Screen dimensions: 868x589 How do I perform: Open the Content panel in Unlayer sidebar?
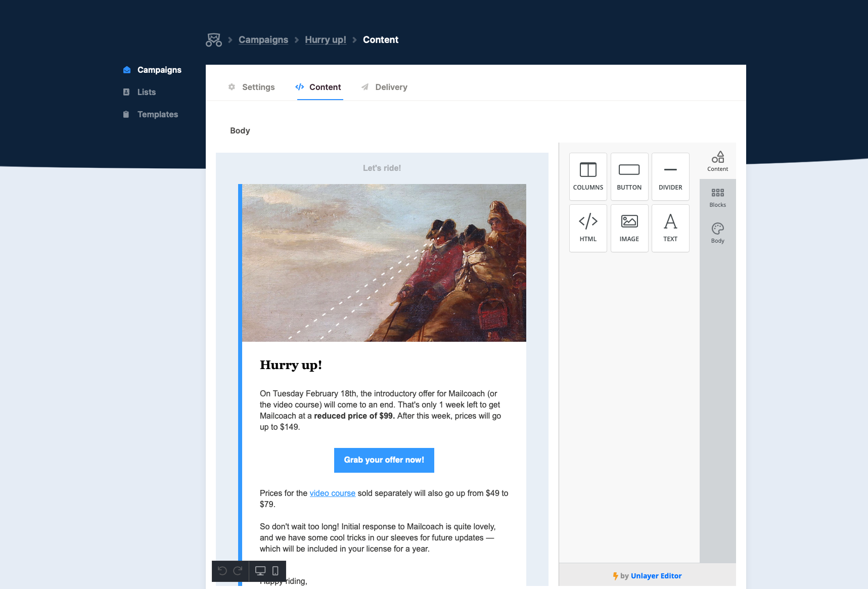click(x=718, y=161)
